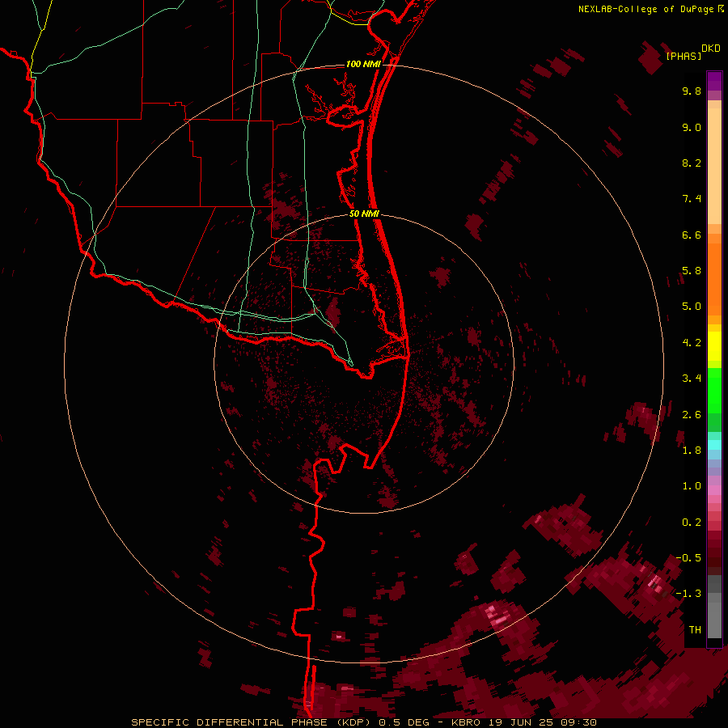This screenshot has height=728, width=728.
Task: Click the 0.2 scale value
Action: (x=692, y=523)
